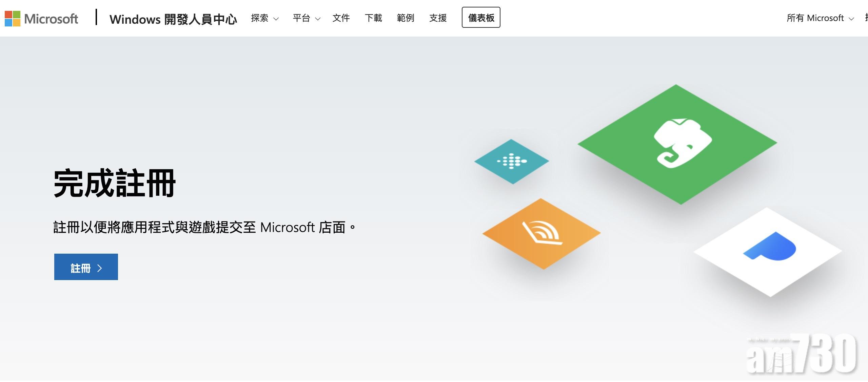This screenshot has height=382, width=868.
Task: Open the 文件 menu item
Action: (341, 18)
